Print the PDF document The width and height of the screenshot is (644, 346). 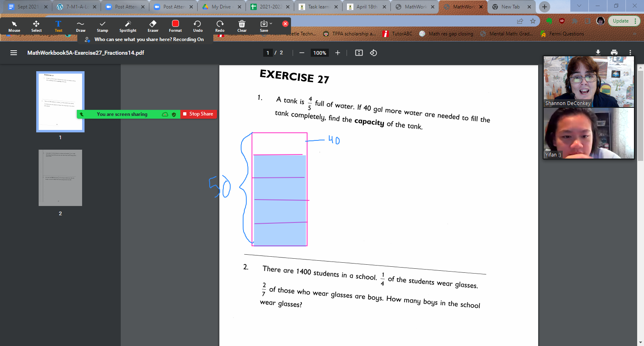click(614, 52)
